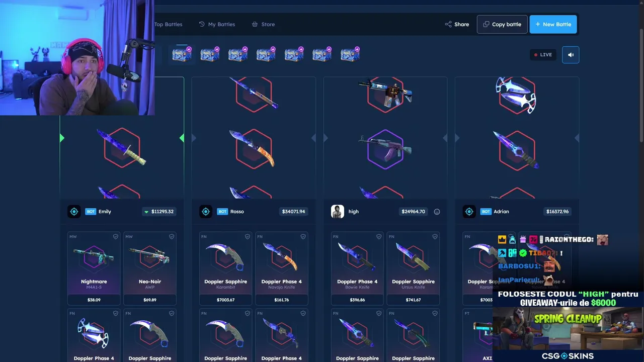Mute the battle sound with speaker button
The height and width of the screenshot is (362, 644).
tap(571, 55)
